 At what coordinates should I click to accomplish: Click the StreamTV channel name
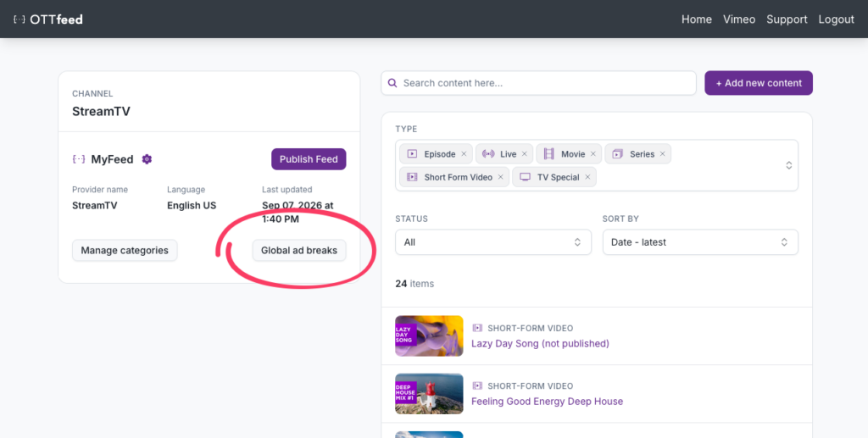[x=102, y=111]
